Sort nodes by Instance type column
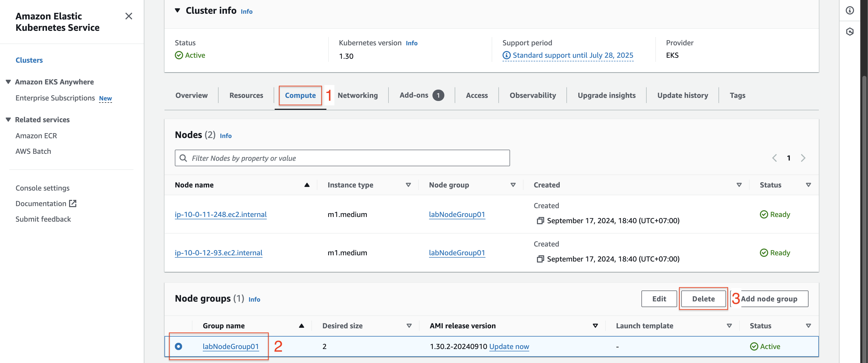The image size is (868, 363). point(408,185)
